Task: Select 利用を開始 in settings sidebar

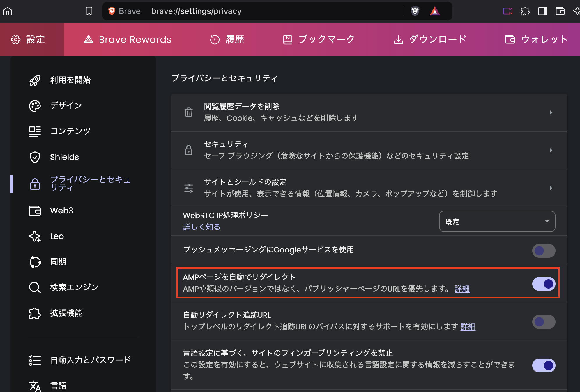Action: [x=70, y=80]
